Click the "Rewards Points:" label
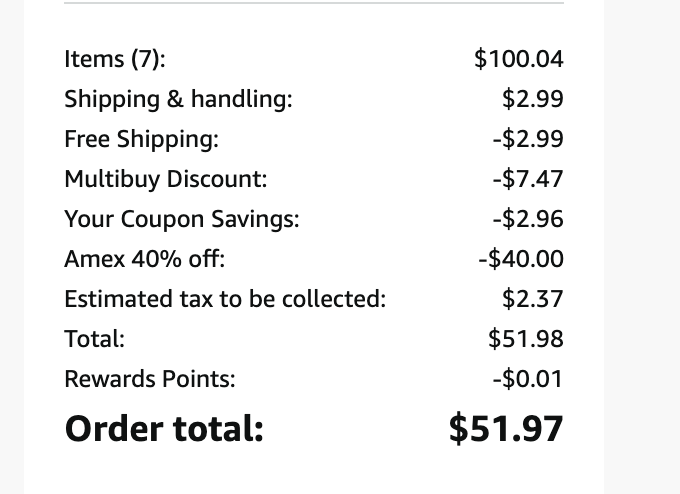Screen dimensions: 680x494 pos(150,379)
